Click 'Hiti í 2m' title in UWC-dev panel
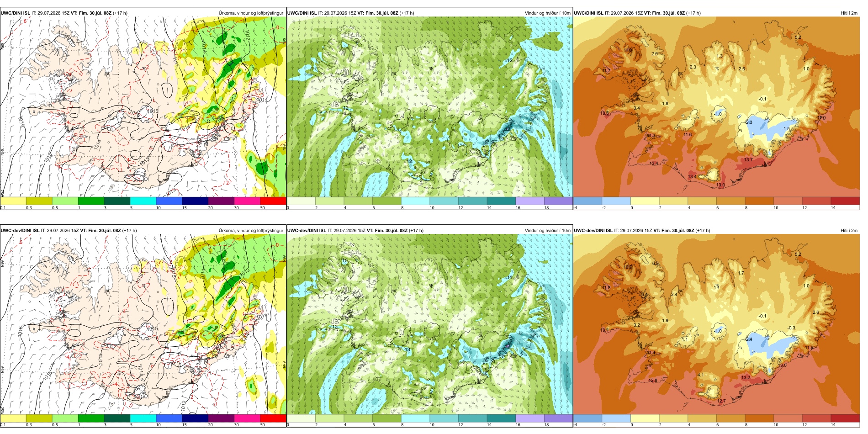 click(x=849, y=231)
